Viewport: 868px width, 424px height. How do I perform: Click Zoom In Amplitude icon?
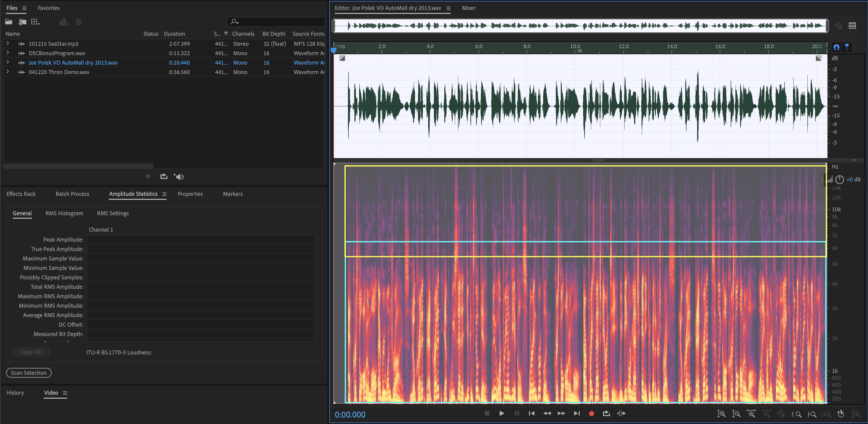point(721,414)
